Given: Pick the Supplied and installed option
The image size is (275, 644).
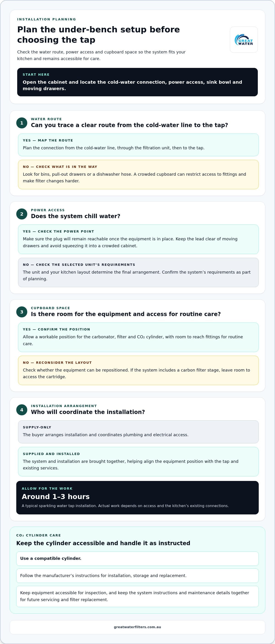Looking at the screenshot, I should 138,462.
